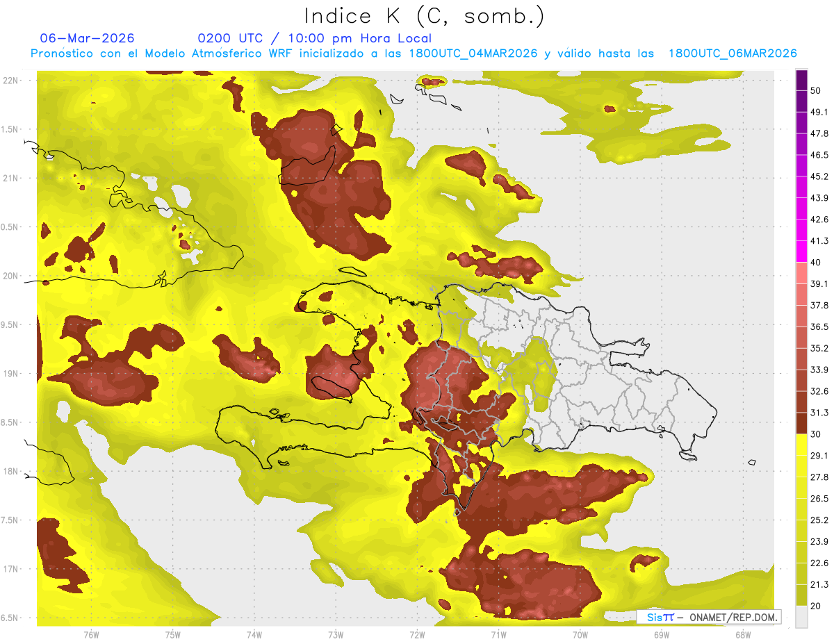Select the bright yellow swatch between 29.1 and 30
The width and height of the screenshot is (834, 644).
click(801, 445)
